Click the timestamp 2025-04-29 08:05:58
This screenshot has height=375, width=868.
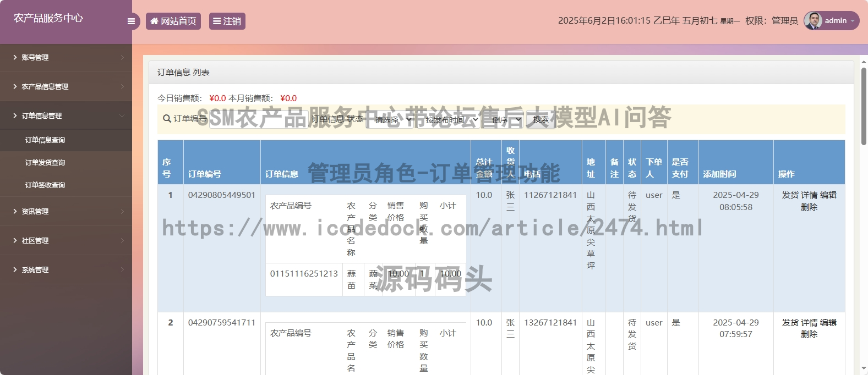[x=736, y=201]
